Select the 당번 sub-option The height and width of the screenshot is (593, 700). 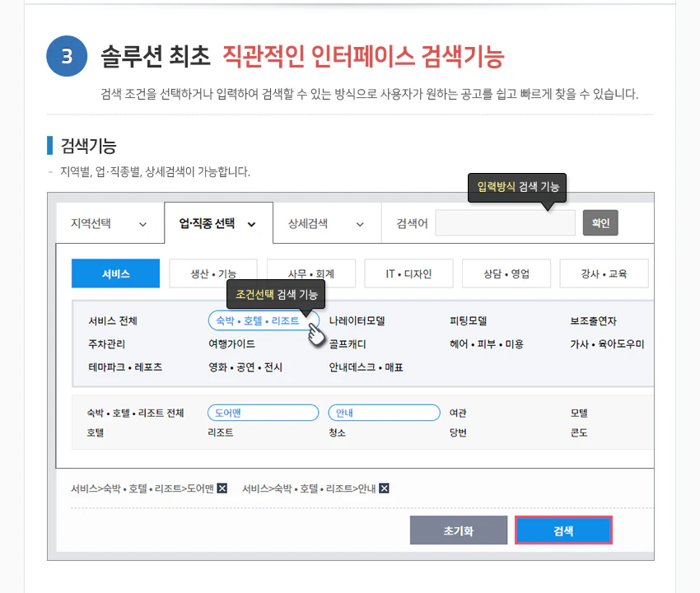(x=458, y=432)
